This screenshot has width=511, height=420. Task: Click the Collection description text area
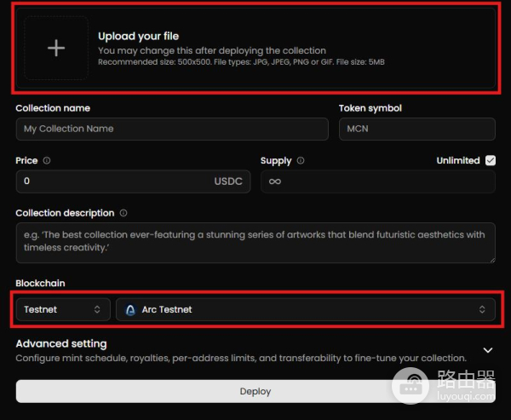(x=255, y=242)
